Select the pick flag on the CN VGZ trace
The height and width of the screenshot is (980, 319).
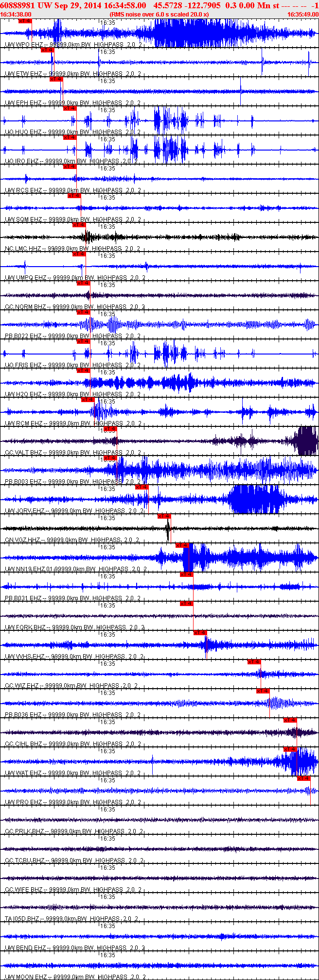coord(164,516)
